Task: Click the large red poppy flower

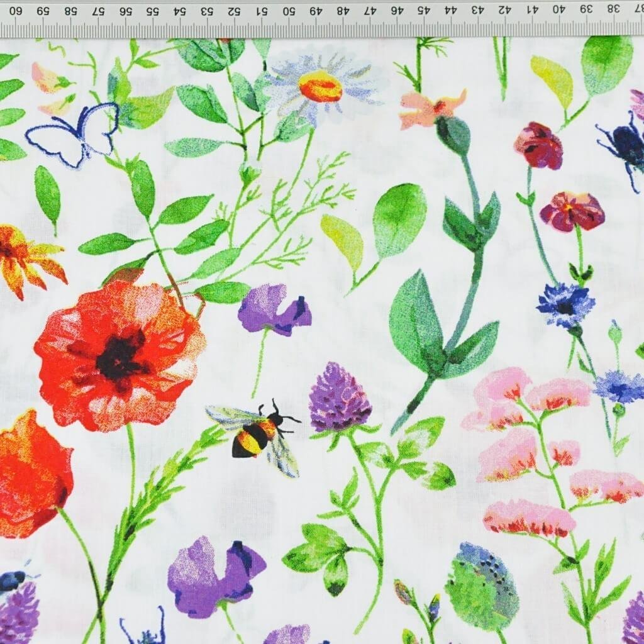Action: [x=118, y=355]
